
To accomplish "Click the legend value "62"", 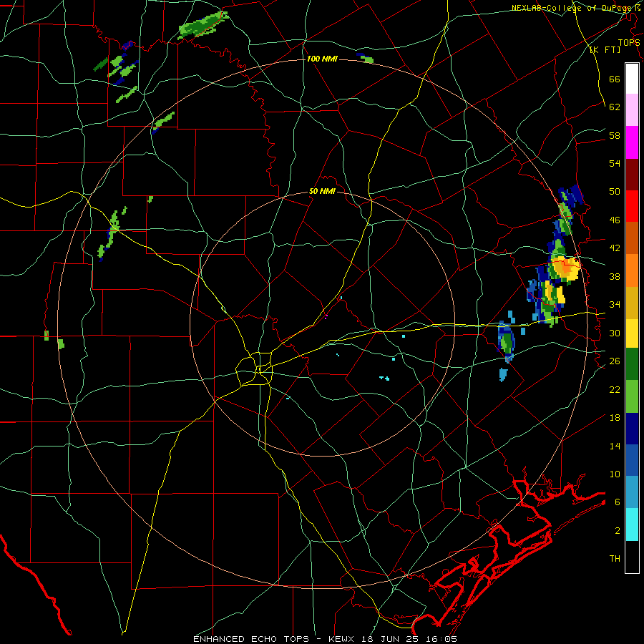I will click(x=615, y=107).
